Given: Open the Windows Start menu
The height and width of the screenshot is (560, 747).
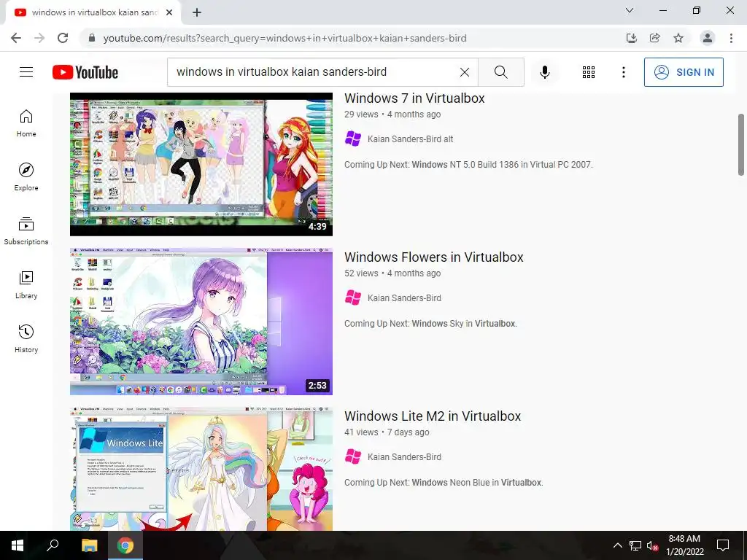Looking at the screenshot, I should point(18,545).
